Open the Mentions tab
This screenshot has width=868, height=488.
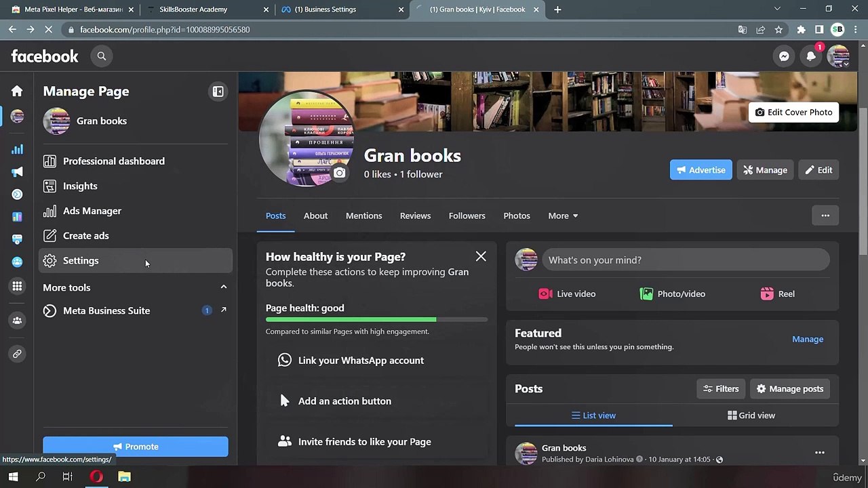pos(363,216)
